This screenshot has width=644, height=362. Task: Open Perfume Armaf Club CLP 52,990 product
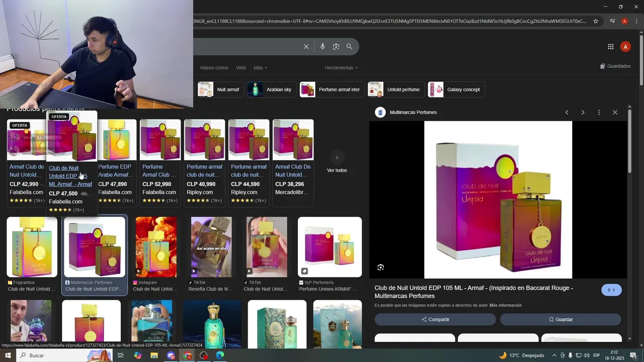[160, 163]
